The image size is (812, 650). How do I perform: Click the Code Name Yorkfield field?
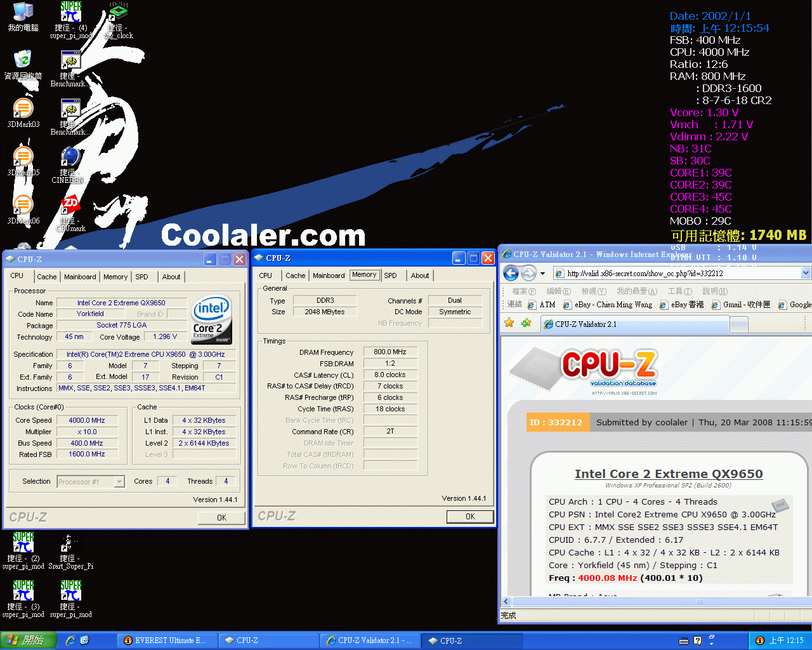pyautogui.click(x=91, y=314)
